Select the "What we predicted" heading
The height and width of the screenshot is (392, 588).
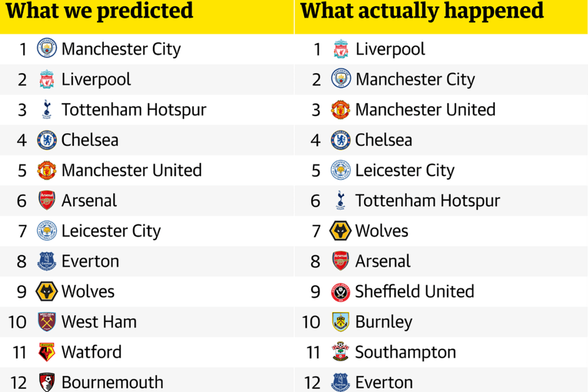click(x=99, y=11)
